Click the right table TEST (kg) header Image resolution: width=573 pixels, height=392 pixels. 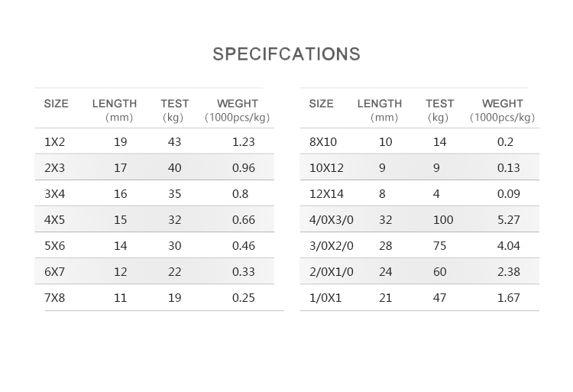click(439, 110)
